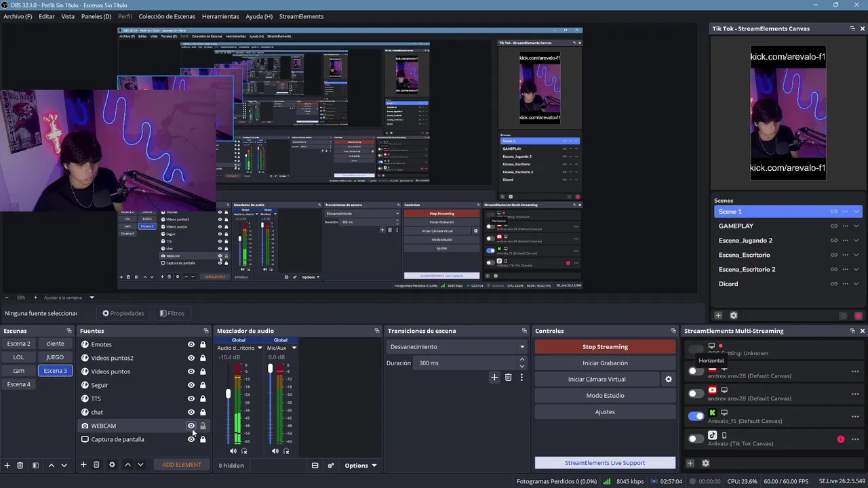Add scene in StreamElements Canvas panel
Screen dimensions: 868x488
point(718,315)
